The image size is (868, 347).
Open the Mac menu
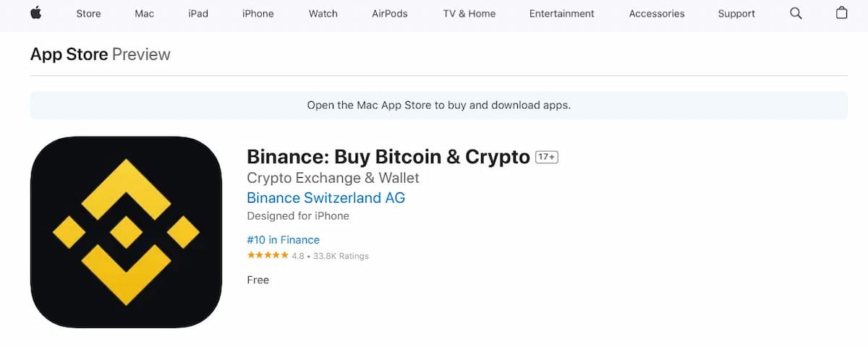point(144,14)
